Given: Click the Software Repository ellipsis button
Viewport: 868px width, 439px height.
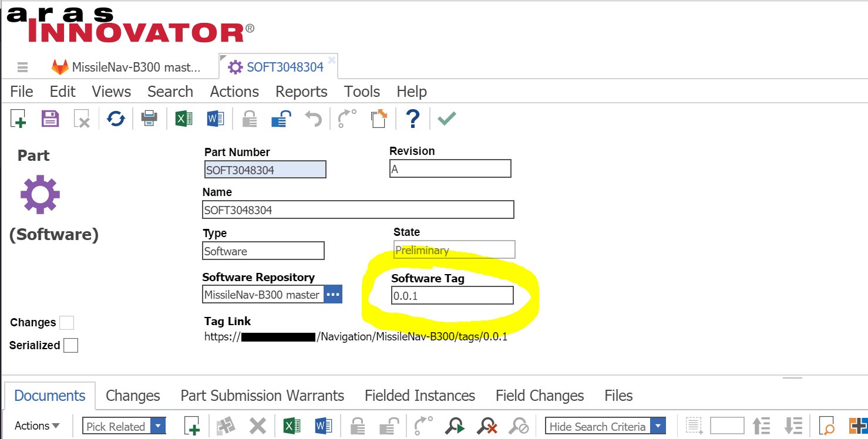Looking at the screenshot, I should coord(333,295).
